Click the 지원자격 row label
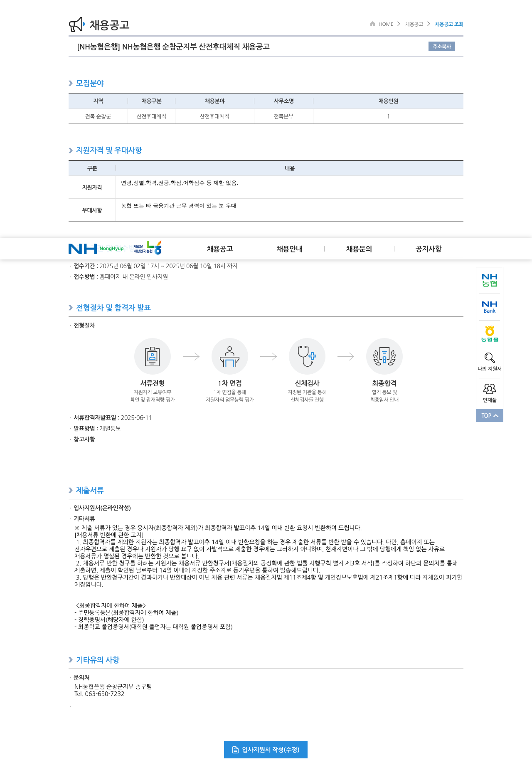The image size is (532, 775). click(x=92, y=188)
